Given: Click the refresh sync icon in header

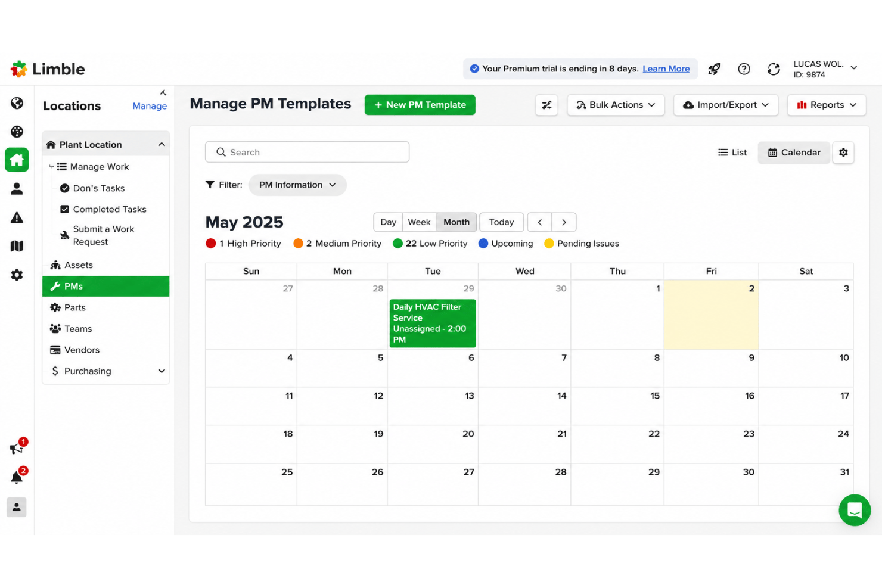Looking at the screenshot, I should (774, 69).
